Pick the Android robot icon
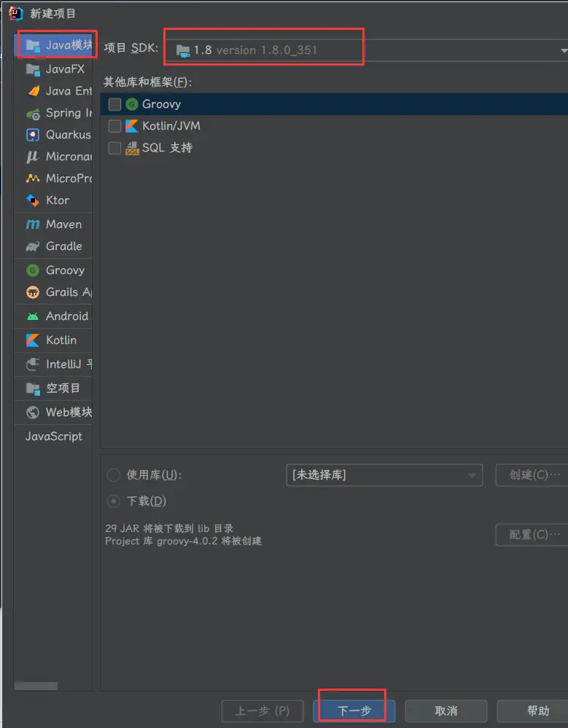 (33, 316)
